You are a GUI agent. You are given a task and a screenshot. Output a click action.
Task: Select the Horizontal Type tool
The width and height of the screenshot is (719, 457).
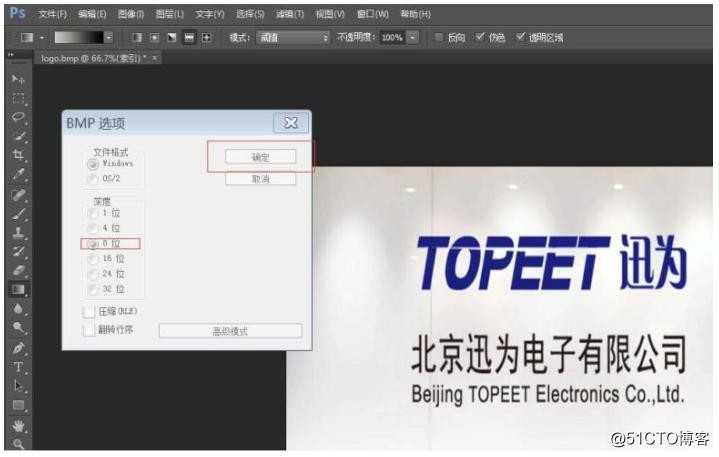18,367
